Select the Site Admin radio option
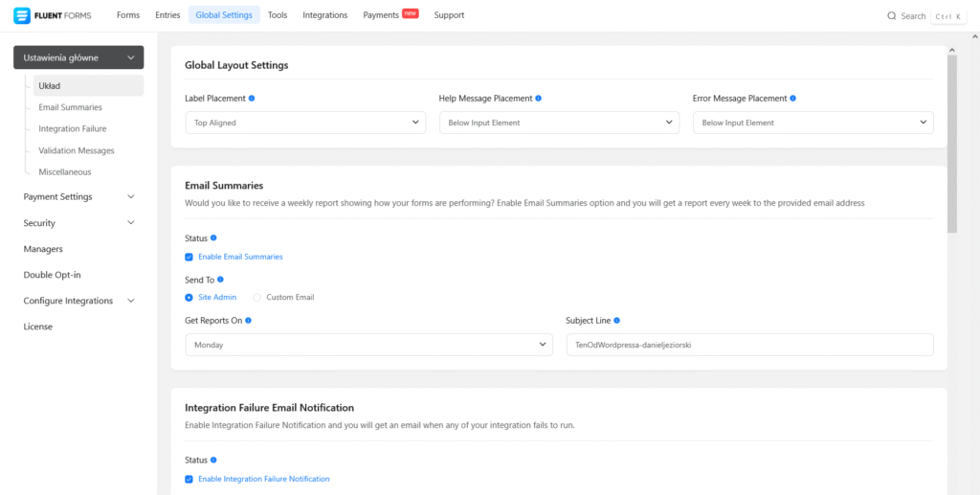Image resolution: width=980 pixels, height=495 pixels. tap(189, 298)
